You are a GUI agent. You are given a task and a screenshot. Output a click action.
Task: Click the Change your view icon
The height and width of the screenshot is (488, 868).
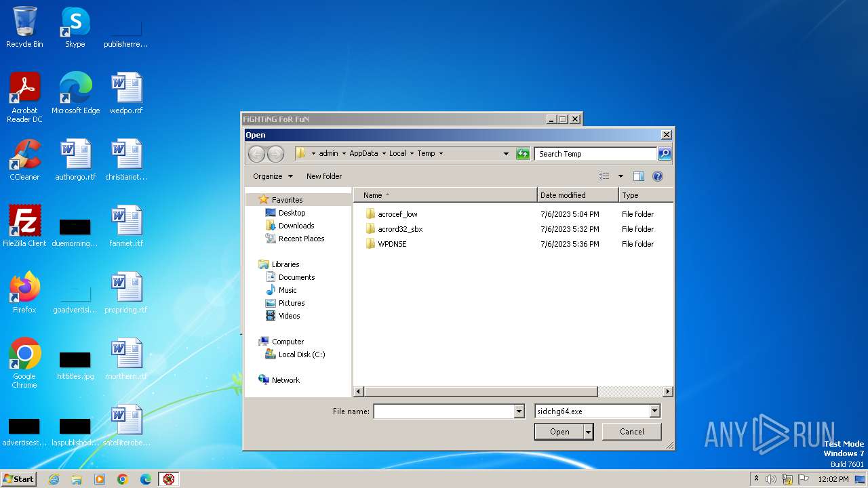[604, 176]
